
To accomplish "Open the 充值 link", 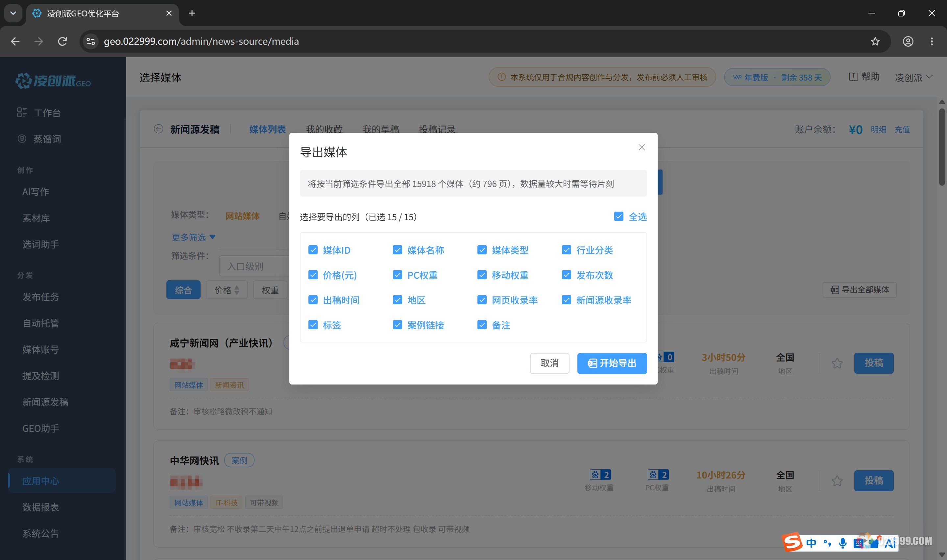I will click(902, 129).
